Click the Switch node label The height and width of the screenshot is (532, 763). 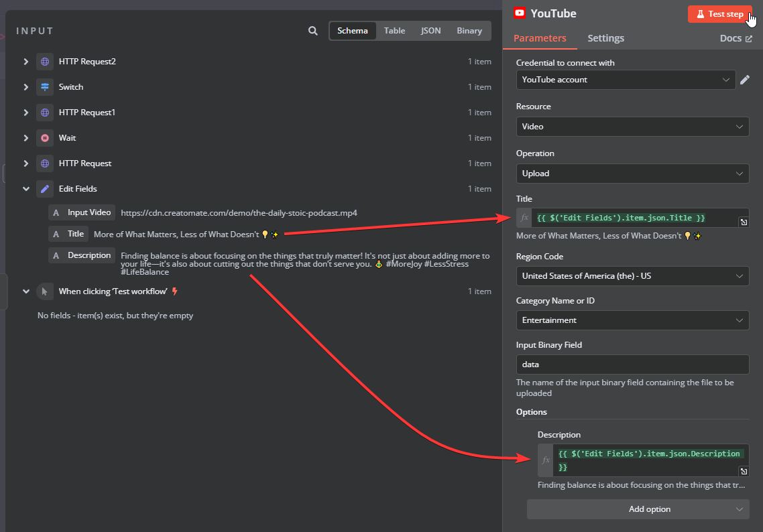click(71, 87)
